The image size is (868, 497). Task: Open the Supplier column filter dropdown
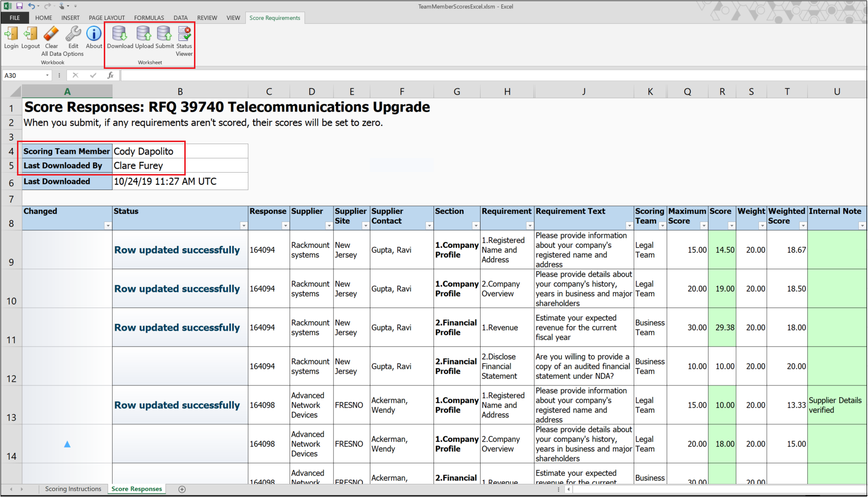(329, 225)
